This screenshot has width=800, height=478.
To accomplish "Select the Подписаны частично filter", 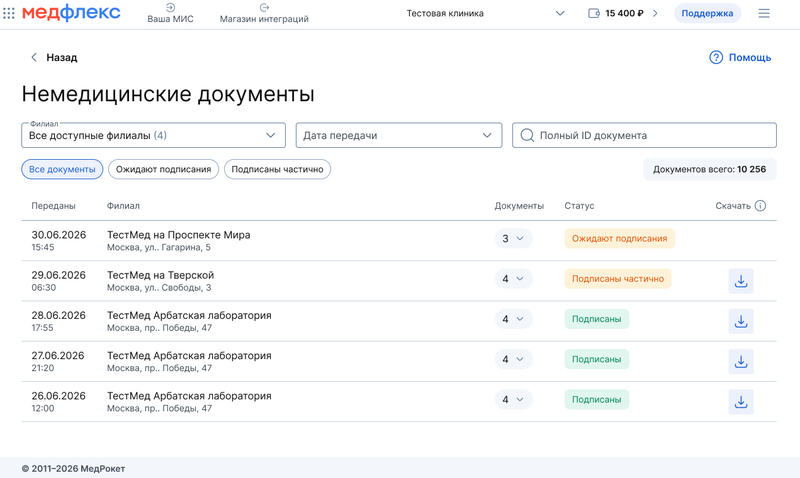I will 278,169.
